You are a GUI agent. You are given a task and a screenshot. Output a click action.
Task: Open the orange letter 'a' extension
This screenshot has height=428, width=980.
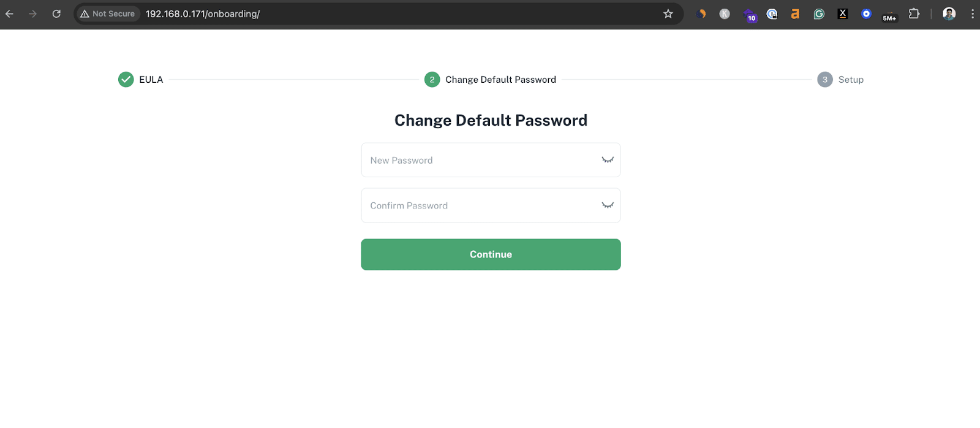pyautogui.click(x=795, y=13)
